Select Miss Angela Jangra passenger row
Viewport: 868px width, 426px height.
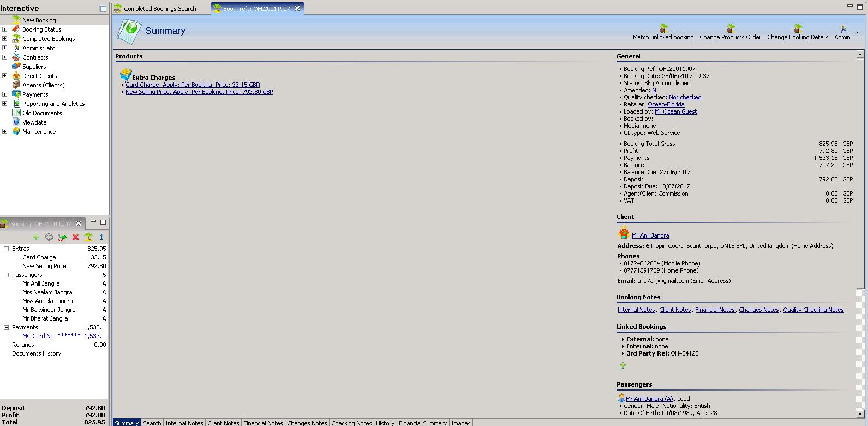pyautogui.click(x=55, y=301)
